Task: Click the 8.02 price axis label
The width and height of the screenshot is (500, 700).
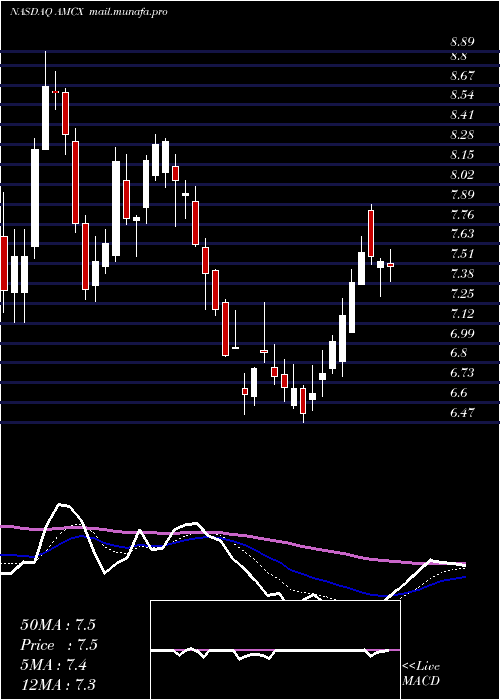Action: pos(462,175)
